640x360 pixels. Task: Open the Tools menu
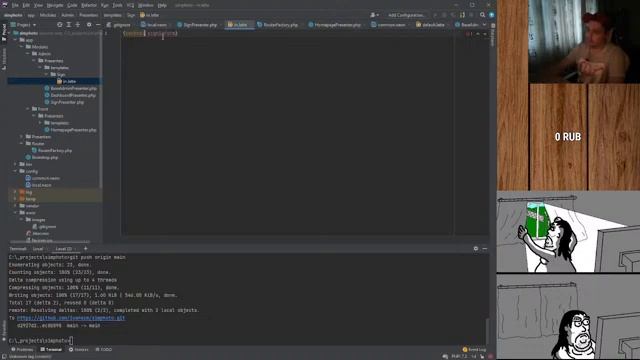117,5
